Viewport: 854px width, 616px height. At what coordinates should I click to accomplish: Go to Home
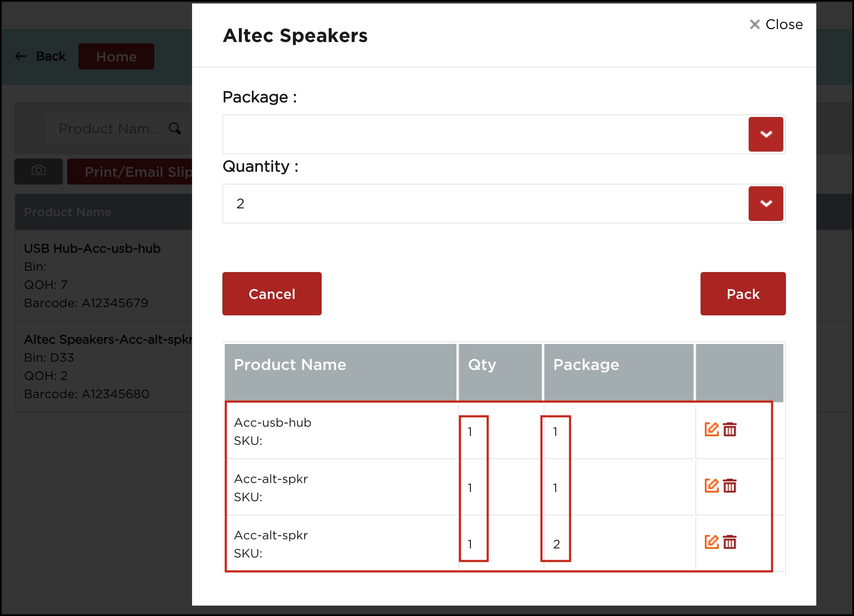pyautogui.click(x=116, y=56)
